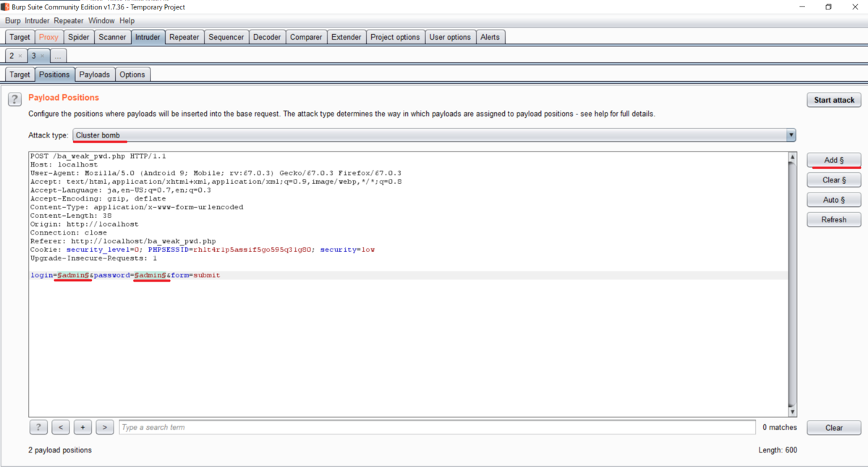
Task: Click the User-Agent header line
Action: click(x=216, y=173)
